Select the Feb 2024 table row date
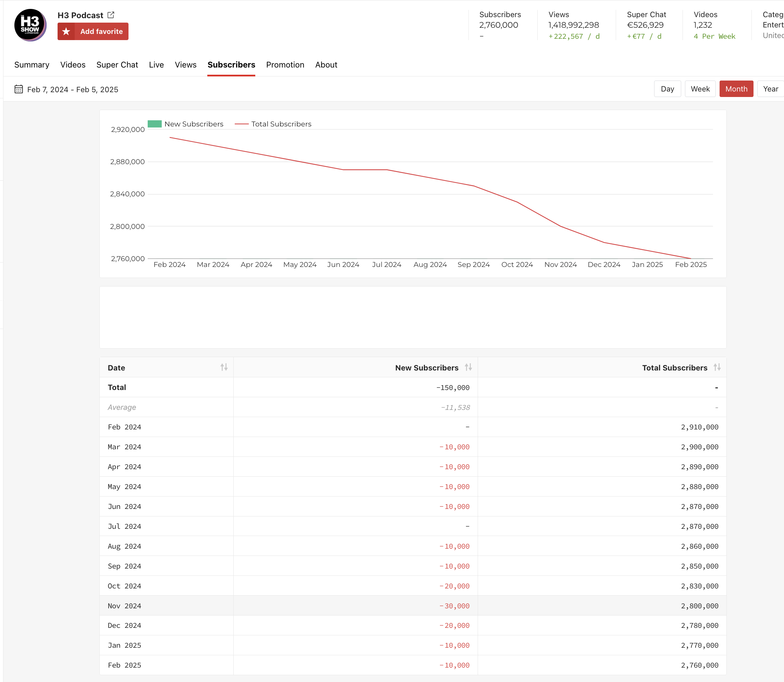The width and height of the screenshot is (784, 682). pyautogui.click(x=124, y=427)
